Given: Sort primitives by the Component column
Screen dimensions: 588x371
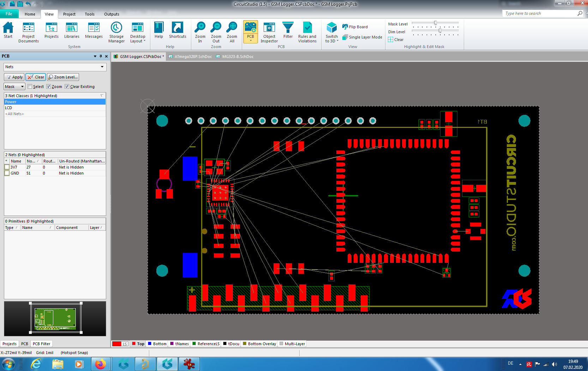Looking at the screenshot, I should tap(72, 228).
